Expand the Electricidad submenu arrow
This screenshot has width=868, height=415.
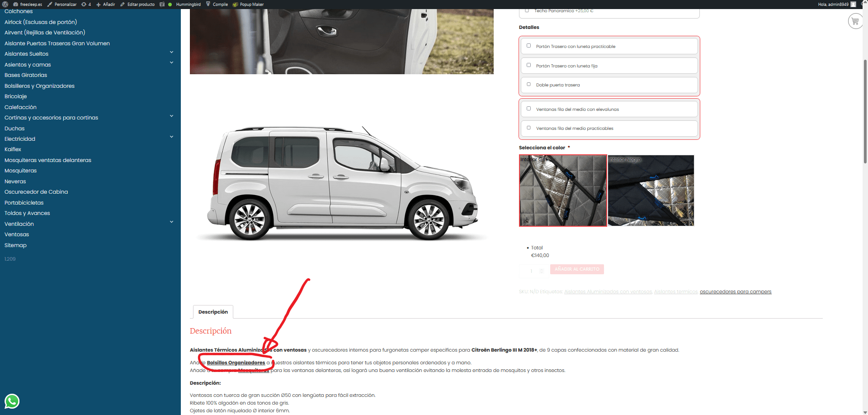tap(171, 137)
